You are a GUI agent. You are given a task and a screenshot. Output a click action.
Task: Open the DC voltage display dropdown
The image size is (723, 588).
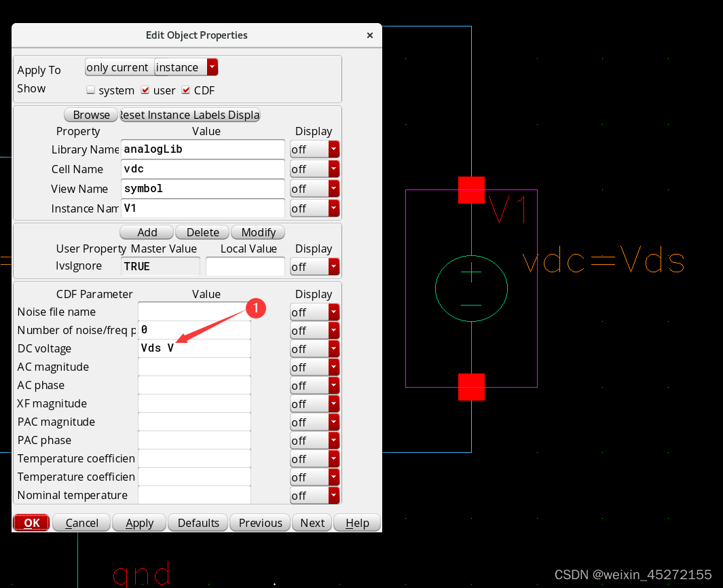332,348
